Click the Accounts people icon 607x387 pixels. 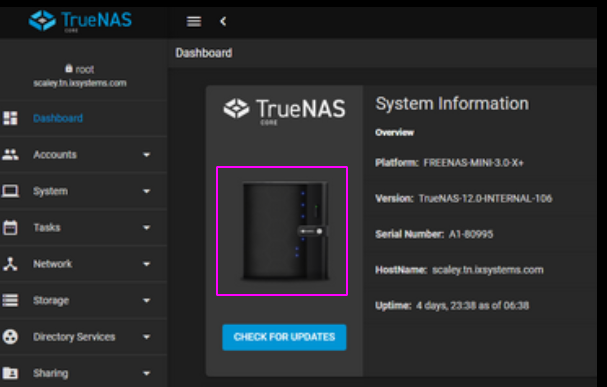coord(10,154)
